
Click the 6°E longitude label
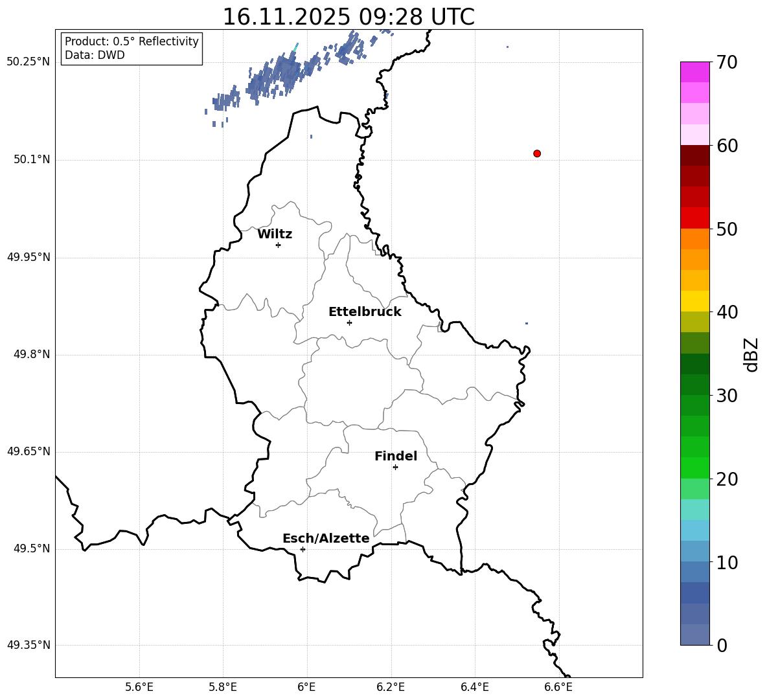(306, 687)
